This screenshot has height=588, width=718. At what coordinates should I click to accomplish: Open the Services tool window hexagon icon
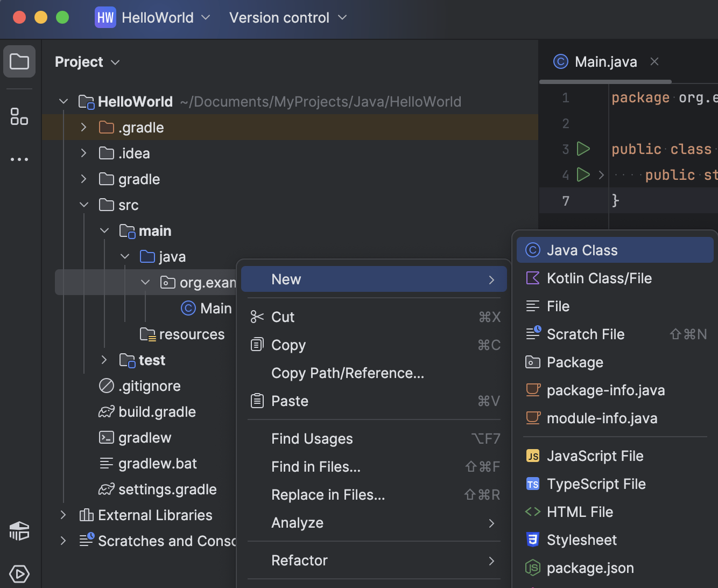coord(19,573)
